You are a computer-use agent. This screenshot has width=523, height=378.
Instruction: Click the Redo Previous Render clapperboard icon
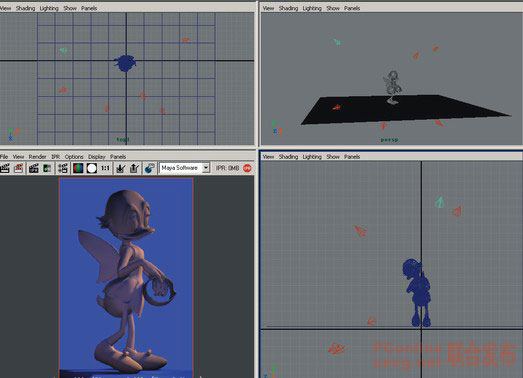point(5,168)
